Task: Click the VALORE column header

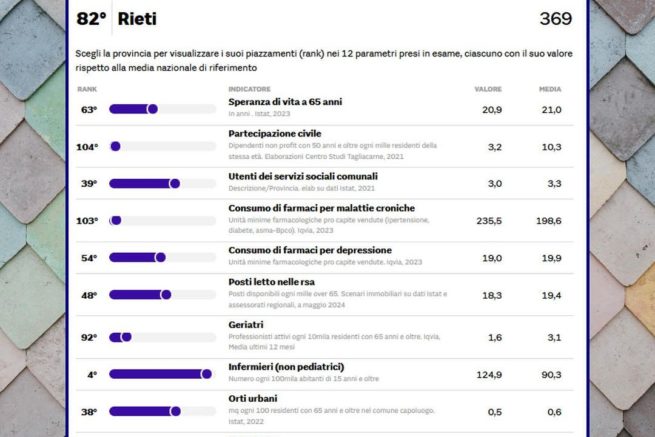Action: [488, 89]
